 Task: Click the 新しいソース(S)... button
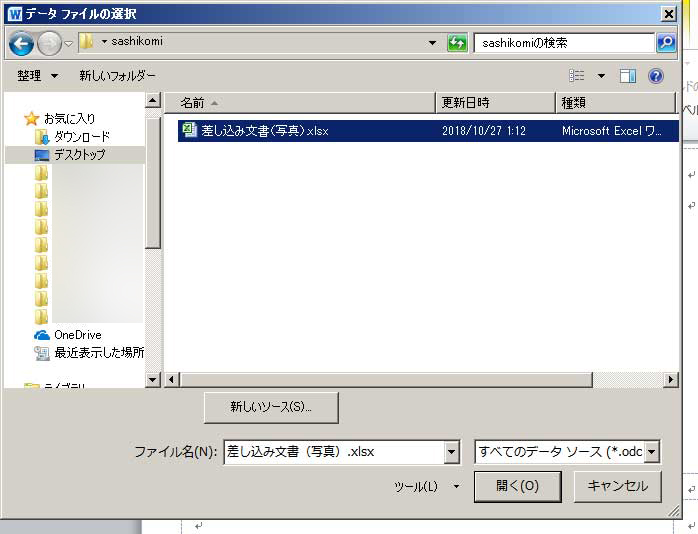(x=271, y=407)
